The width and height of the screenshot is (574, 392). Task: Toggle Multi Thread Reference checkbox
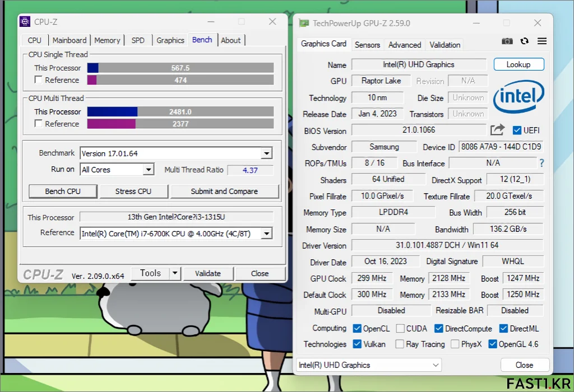pos(38,123)
